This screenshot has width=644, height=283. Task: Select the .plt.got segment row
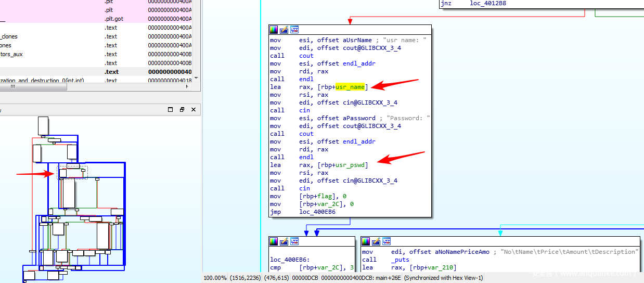pyautogui.click(x=96, y=19)
